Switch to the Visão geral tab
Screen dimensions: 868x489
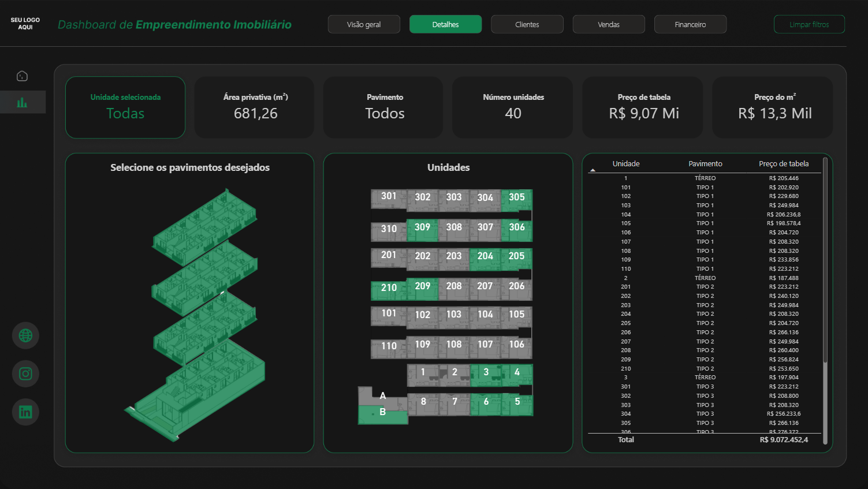coord(364,24)
